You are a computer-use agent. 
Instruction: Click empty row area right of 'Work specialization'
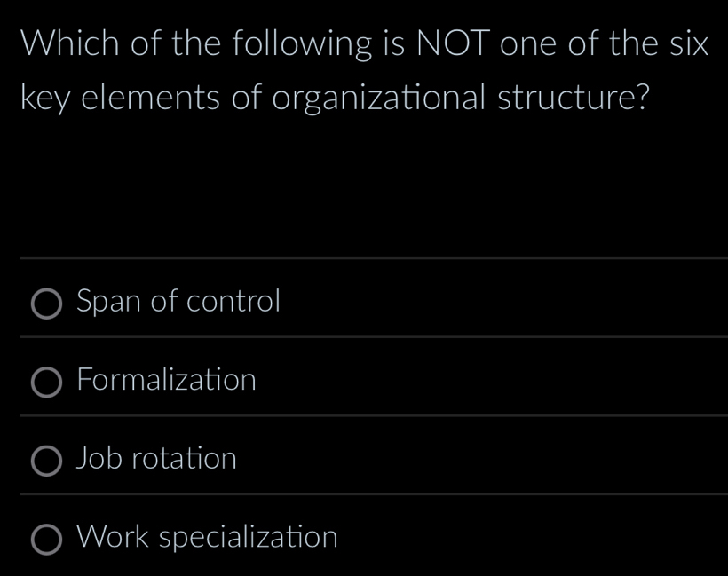coord(533,537)
